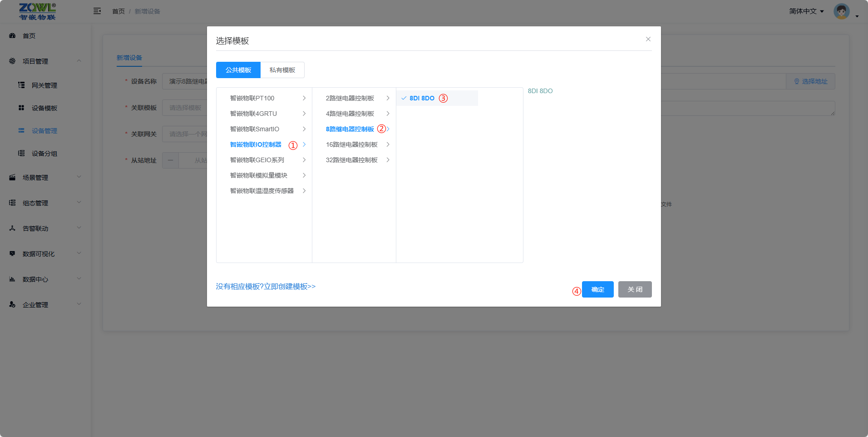Image resolution: width=868 pixels, height=437 pixels.
Task: Select 16路继电器控制板 option
Action: [x=354, y=144]
